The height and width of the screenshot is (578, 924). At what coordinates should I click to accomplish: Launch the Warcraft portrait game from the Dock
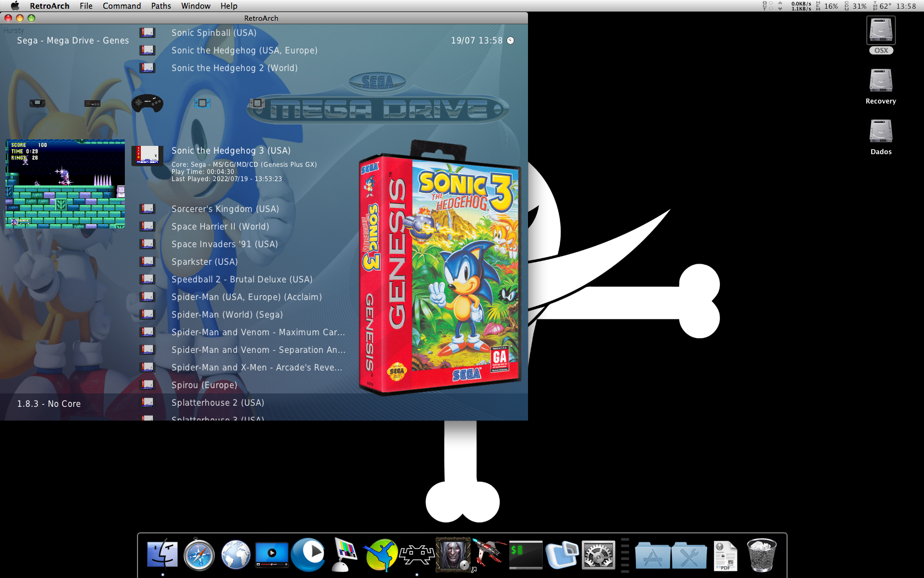(x=453, y=554)
